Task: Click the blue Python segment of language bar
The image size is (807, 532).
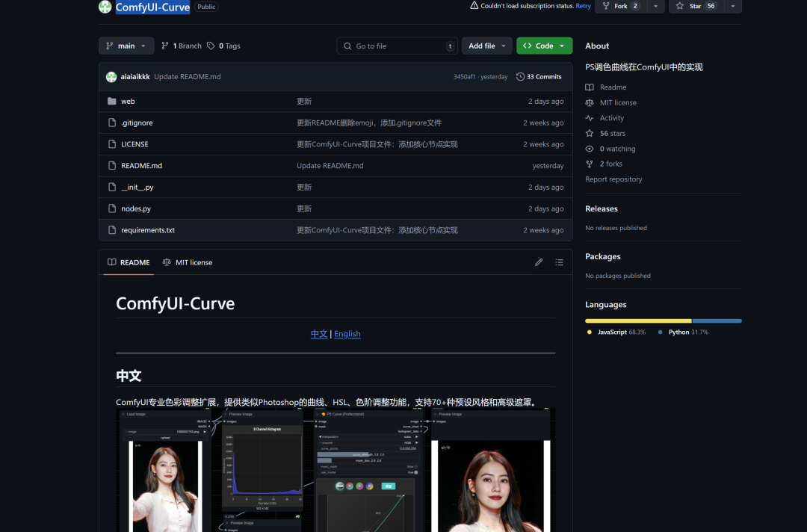Action: pos(717,321)
